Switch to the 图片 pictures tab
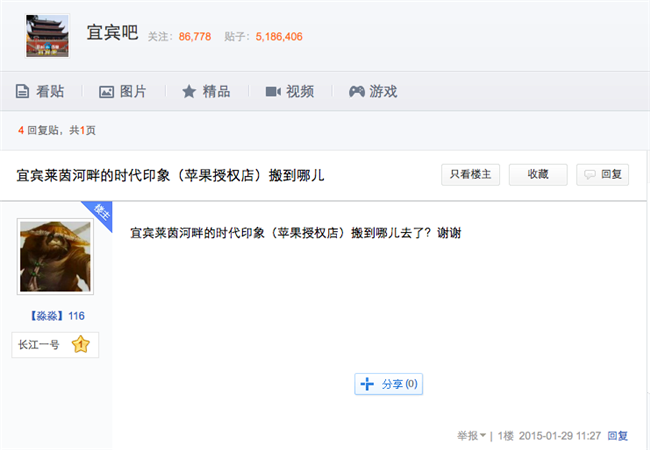The image size is (650, 450). pyautogui.click(x=123, y=92)
